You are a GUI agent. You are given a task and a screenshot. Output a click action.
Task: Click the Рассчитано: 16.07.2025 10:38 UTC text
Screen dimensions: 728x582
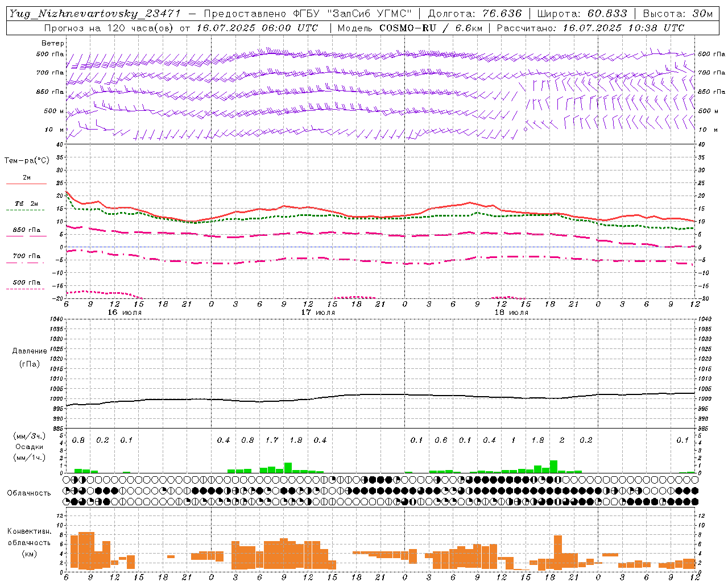[590, 28]
